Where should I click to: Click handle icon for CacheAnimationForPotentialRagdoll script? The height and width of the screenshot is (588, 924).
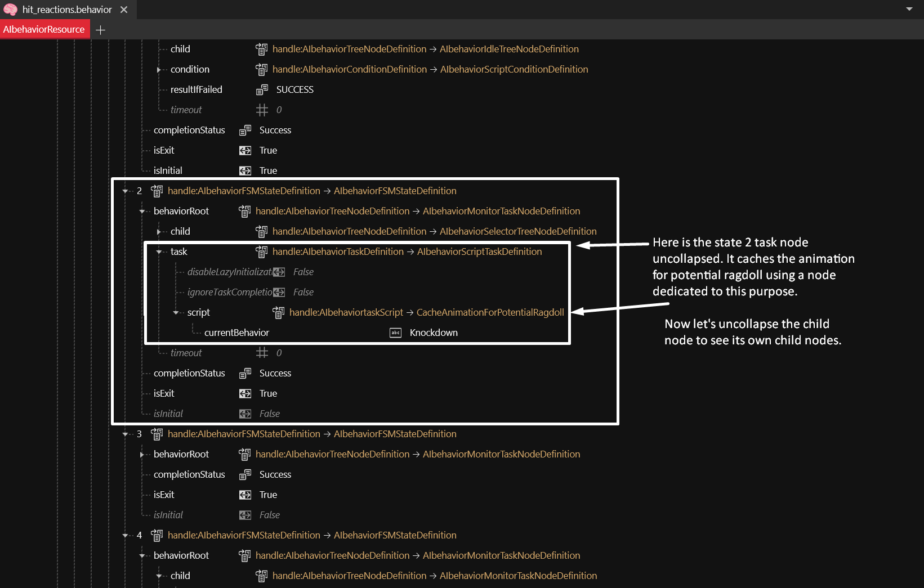[279, 312]
